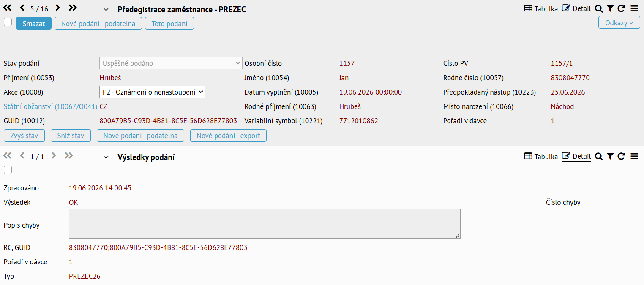Expand the Odkazy dropdown button
This screenshot has width=644, height=285.
tap(619, 23)
